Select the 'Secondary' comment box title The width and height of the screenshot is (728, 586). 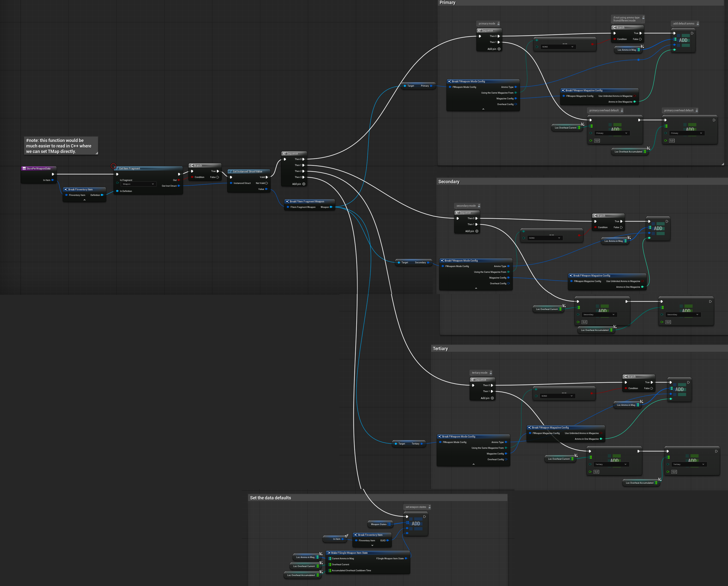(x=449, y=181)
